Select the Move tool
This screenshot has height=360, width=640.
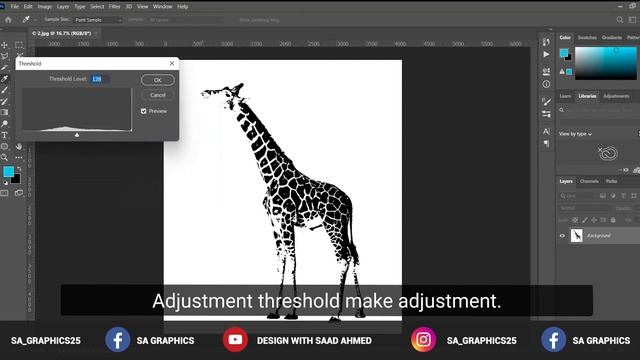(x=4, y=45)
